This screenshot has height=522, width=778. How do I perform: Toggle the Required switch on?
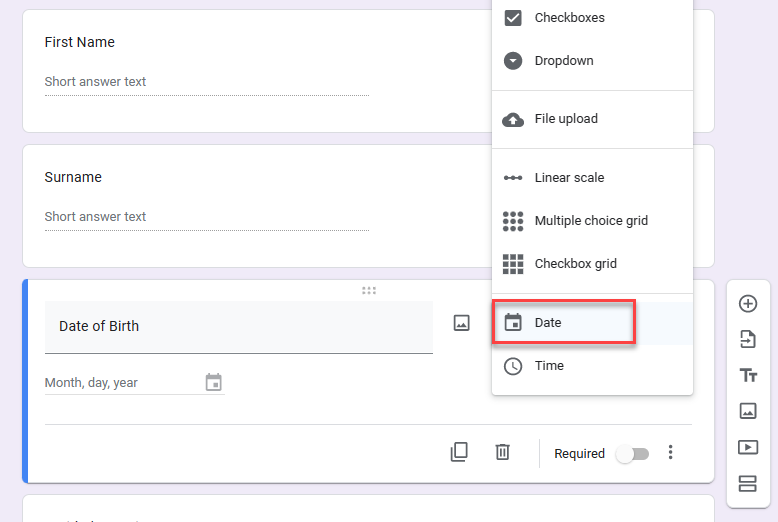point(632,454)
